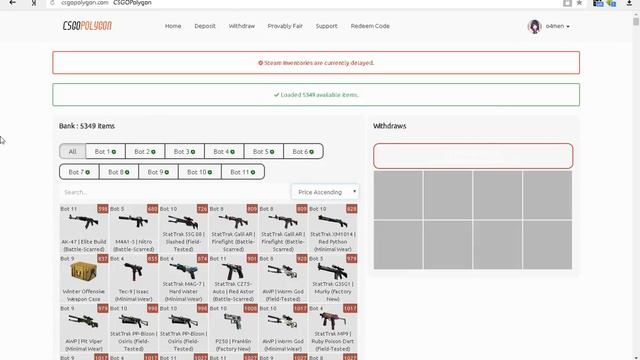
Task: Select the StatTrak CZ75-Auto Red Astor item
Action: [x=233, y=278]
